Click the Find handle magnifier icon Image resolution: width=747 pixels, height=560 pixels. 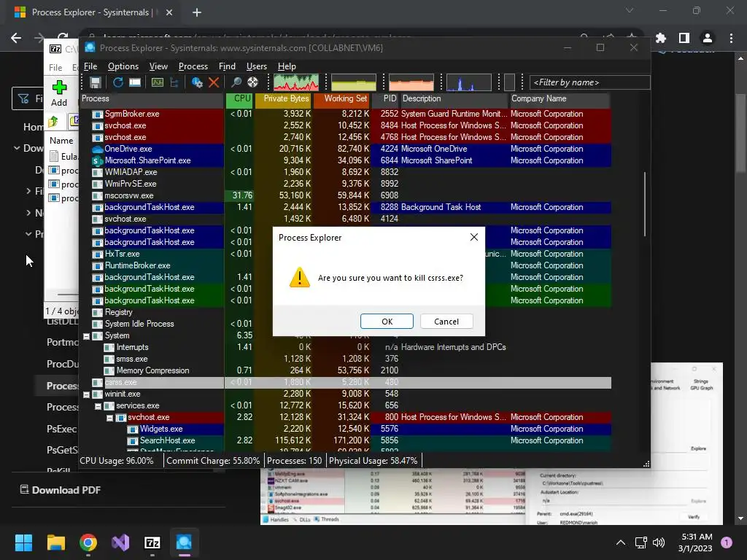click(x=236, y=82)
